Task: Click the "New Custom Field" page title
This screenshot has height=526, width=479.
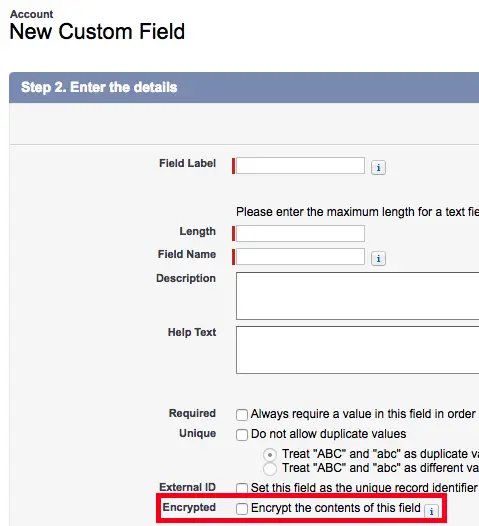Action: (97, 32)
